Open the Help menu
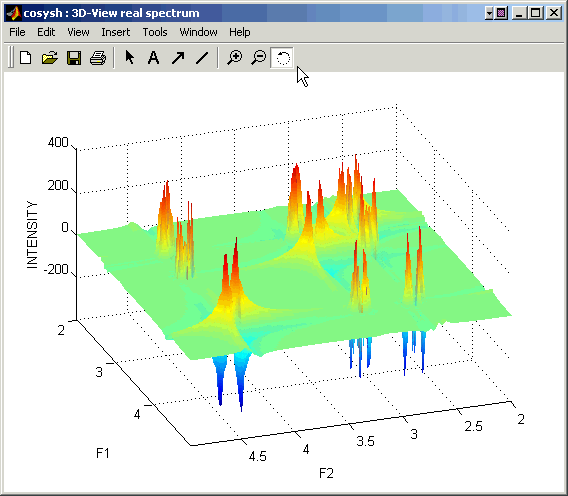This screenshot has width=568, height=496. (x=239, y=32)
